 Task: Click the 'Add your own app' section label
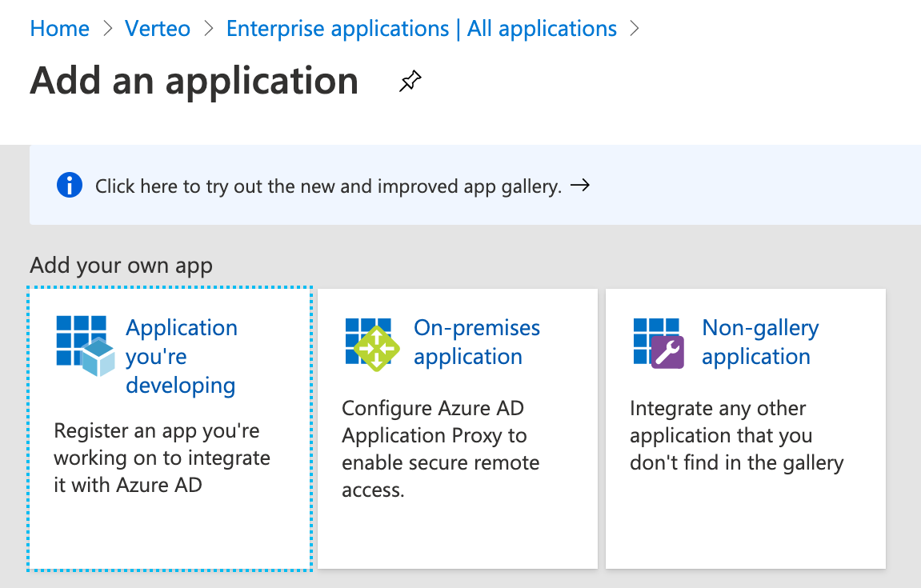point(122,266)
